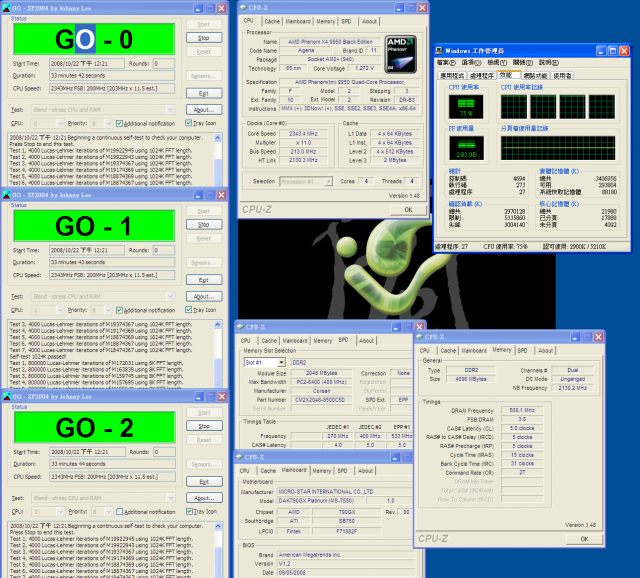The height and width of the screenshot is (578, 640).
Task: Click Exit in the GO-0 window
Action: [x=204, y=93]
